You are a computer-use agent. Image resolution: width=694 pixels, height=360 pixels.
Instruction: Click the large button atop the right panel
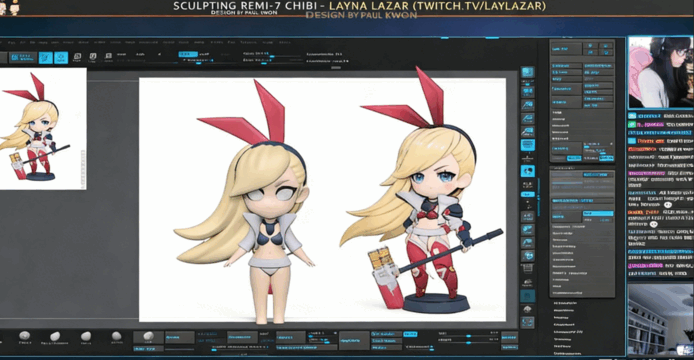(566, 49)
